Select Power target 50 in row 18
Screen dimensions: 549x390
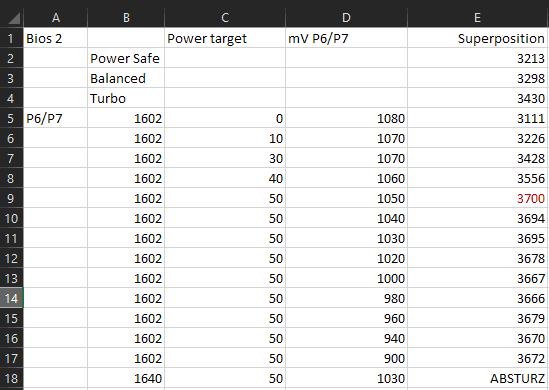225,378
